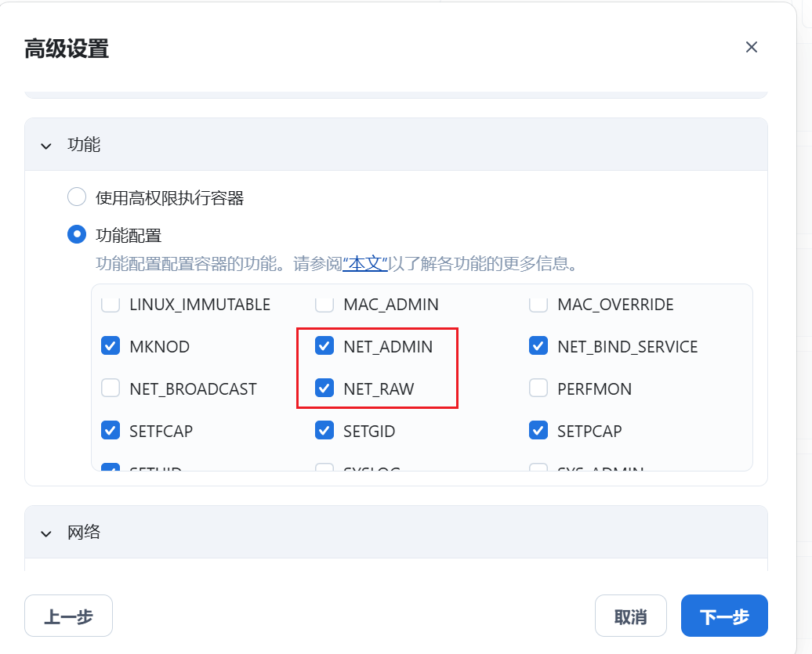Enable the MAC_ADMIN capability
This screenshot has width=812, height=654.
pos(324,304)
